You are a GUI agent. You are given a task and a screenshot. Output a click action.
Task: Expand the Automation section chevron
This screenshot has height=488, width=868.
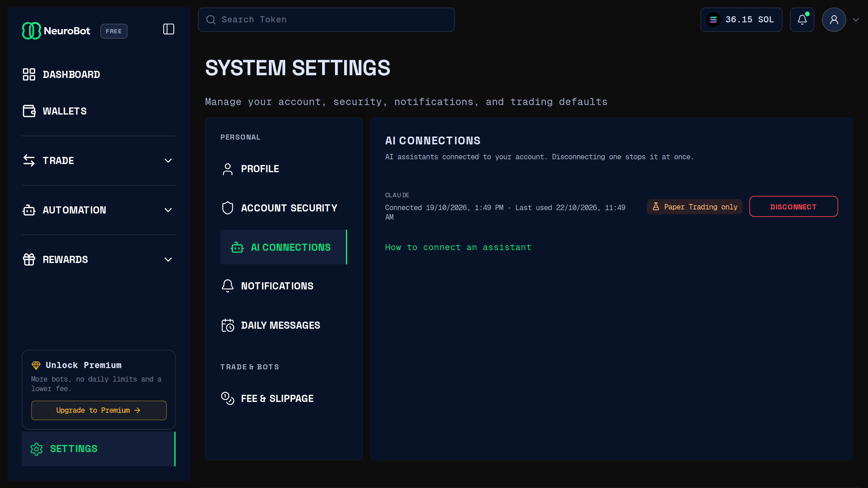coord(168,210)
